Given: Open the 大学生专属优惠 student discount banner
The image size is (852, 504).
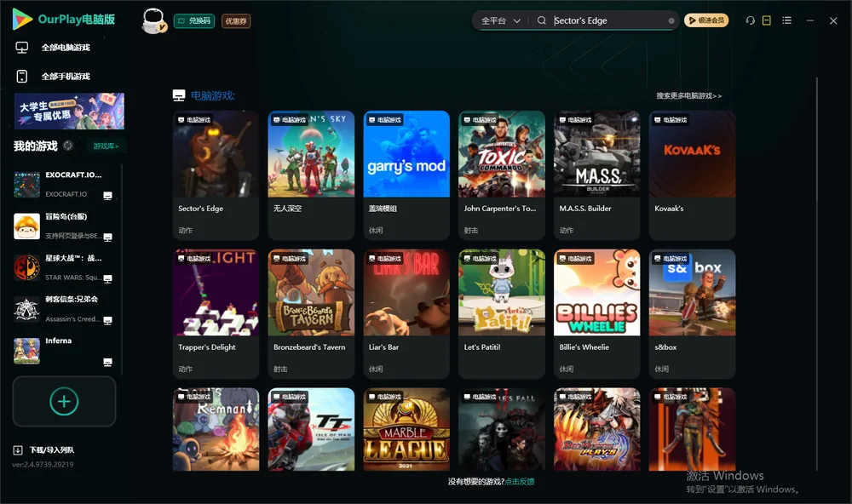Looking at the screenshot, I should point(69,112).
